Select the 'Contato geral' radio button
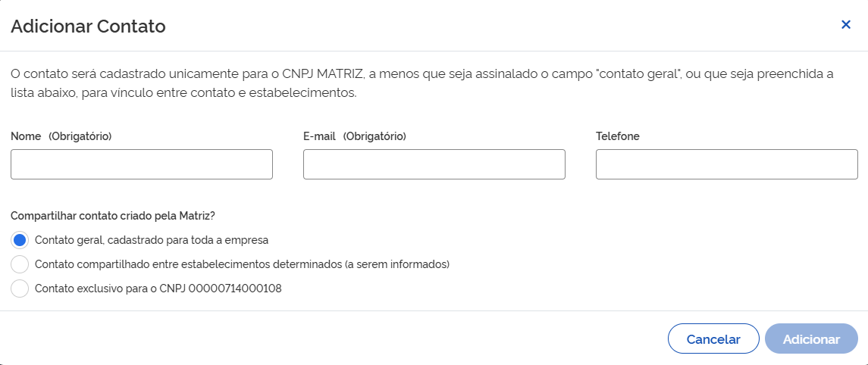868x365 pixels. coord(20,240)
